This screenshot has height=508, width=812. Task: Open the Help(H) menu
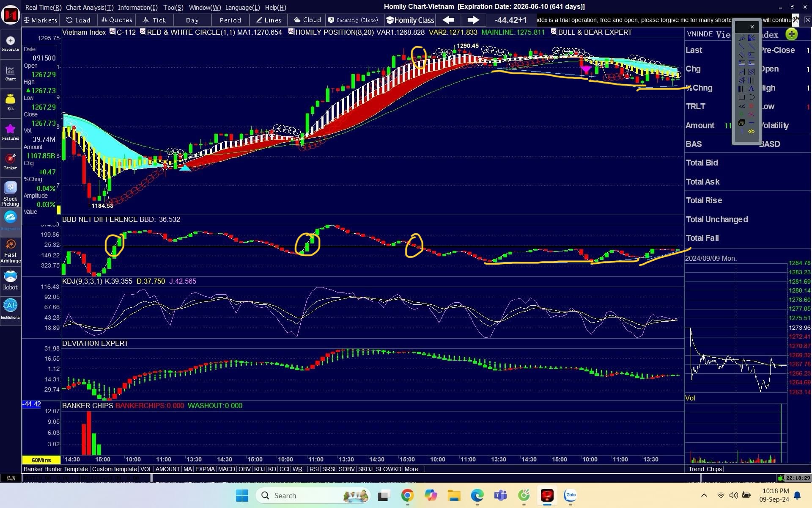coord(275,7)
